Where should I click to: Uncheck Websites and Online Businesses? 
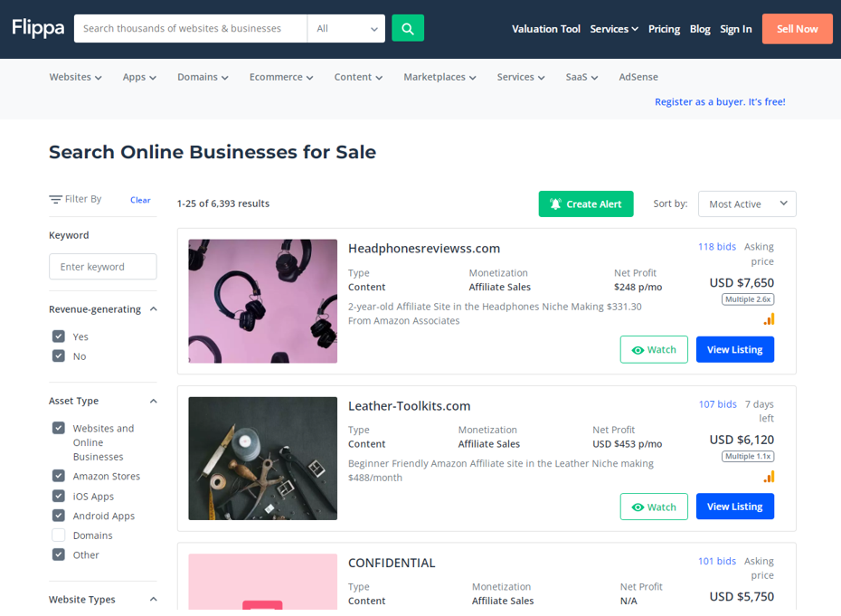point(59,428)
